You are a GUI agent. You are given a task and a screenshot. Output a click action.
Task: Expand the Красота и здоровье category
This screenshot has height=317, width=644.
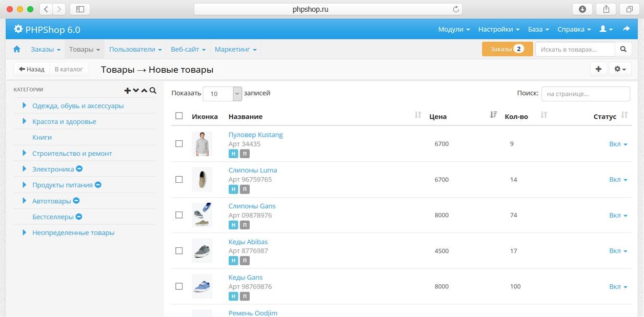coord(24,121)
